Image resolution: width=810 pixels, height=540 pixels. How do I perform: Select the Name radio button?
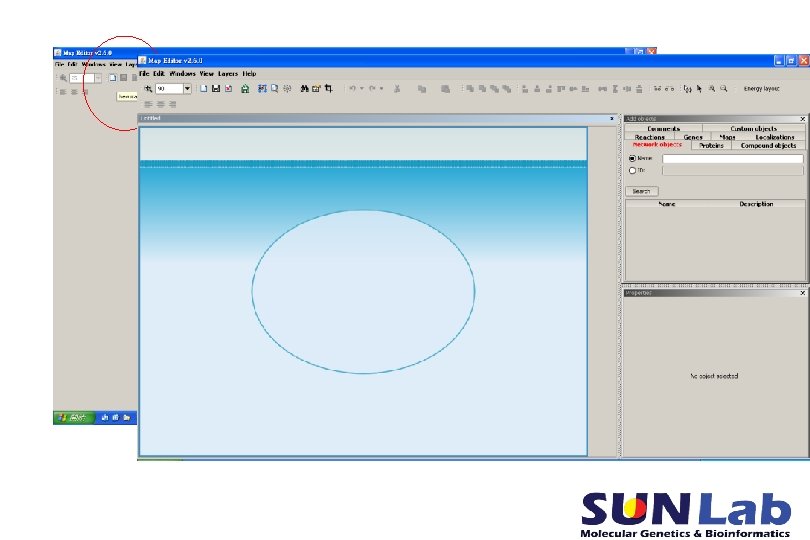pyautogui.click(x=632, y=159)
